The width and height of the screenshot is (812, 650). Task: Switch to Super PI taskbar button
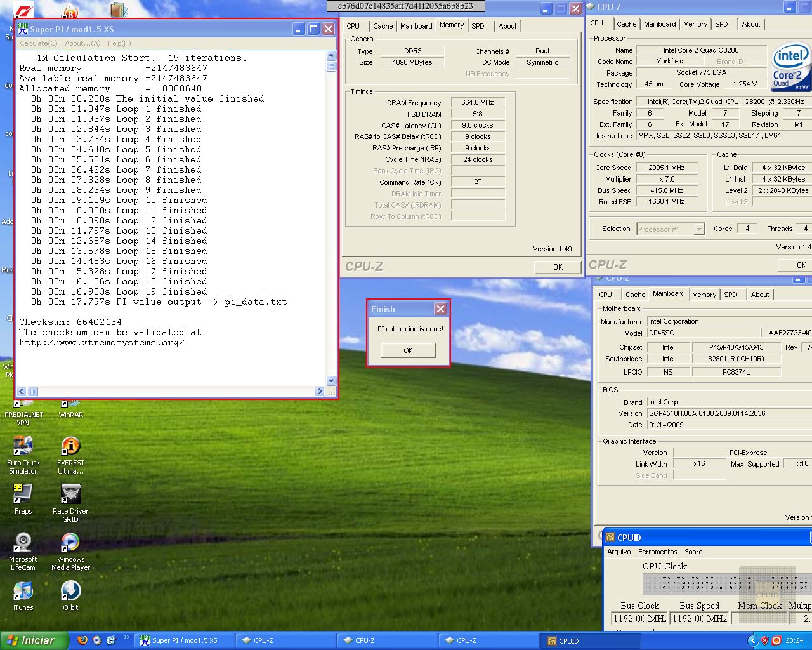184,640
